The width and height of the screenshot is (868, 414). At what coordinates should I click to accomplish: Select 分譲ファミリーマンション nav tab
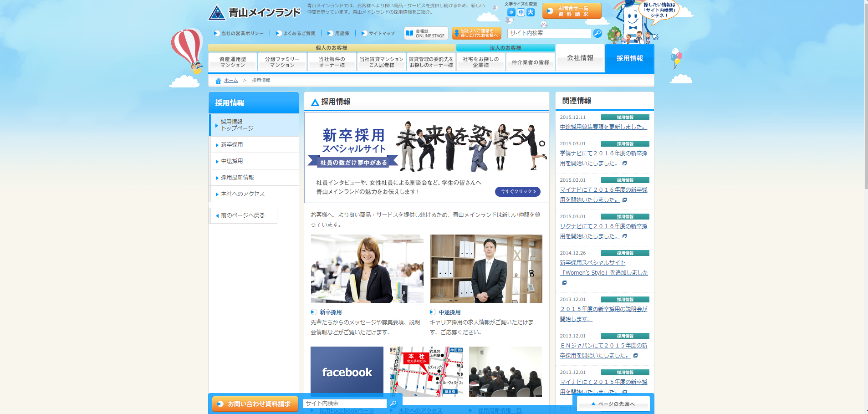pos(282,62)
